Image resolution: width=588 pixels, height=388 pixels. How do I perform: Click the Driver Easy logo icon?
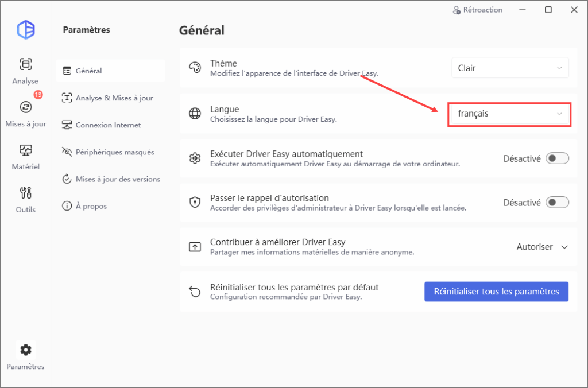(x=26, y=30)
